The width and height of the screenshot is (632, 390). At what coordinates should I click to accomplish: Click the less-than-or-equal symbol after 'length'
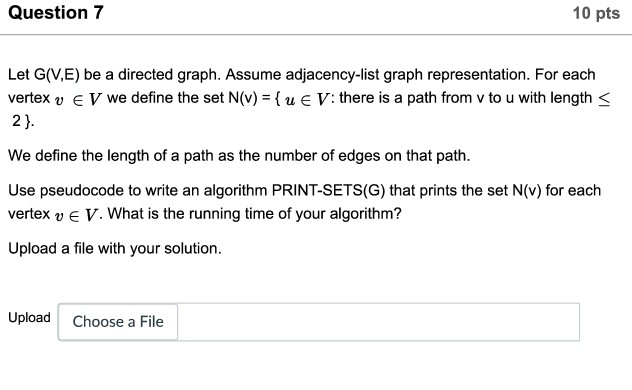click(x=604, y=99)
